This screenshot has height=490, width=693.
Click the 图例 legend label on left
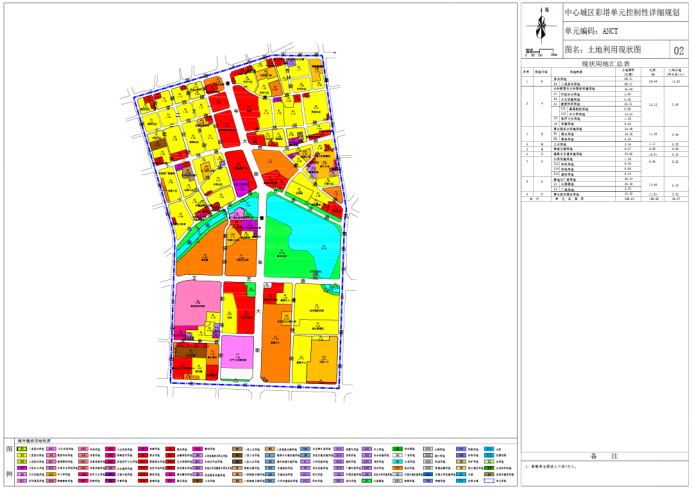(8, 460)
